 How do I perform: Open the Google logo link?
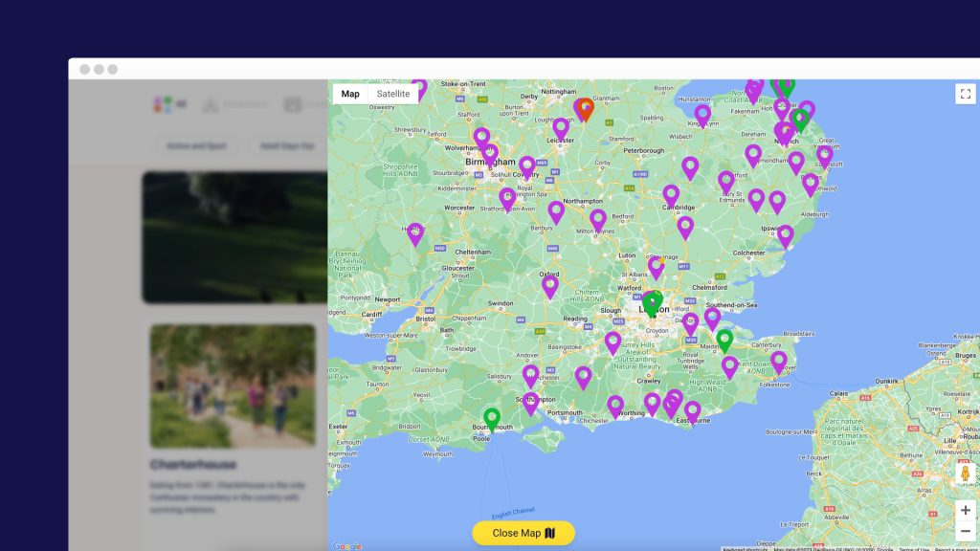click(346, 546)
